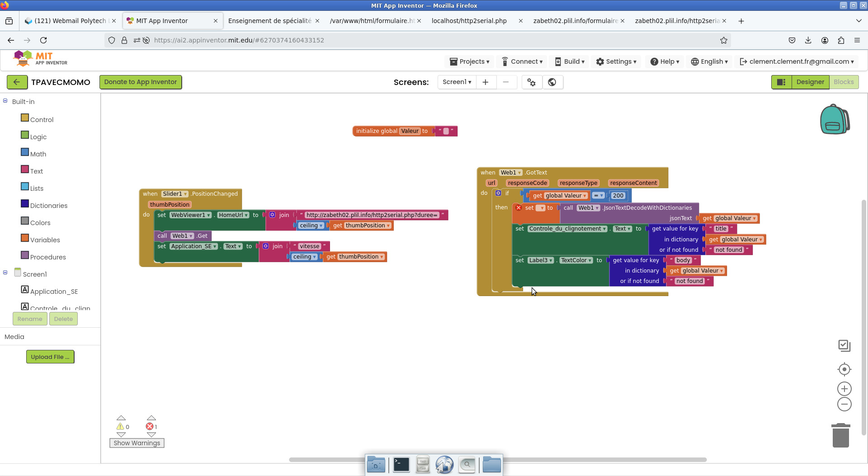The height and width of the screenshot is (476, 868).
Task: Switch to the localhost/http2serial.php tab
Action: click(469, 21)
